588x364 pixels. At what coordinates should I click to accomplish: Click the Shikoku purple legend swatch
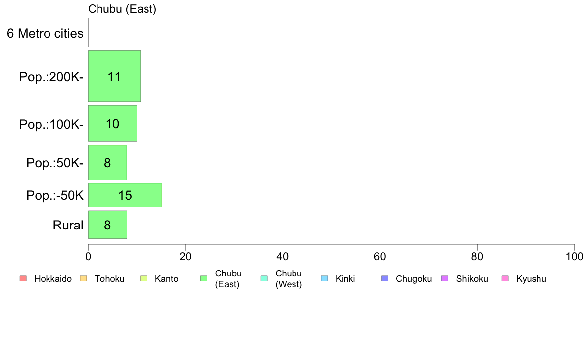pos(445,278)
